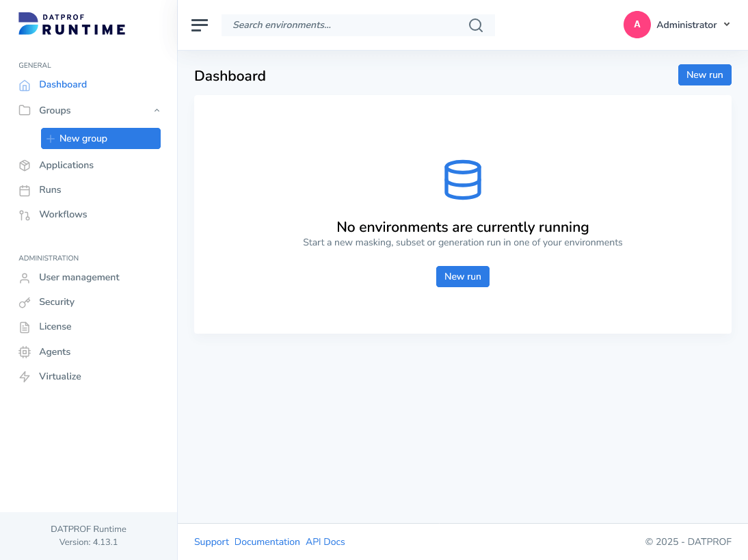The image size is (748, 560).
Task: Switch to the Groups menu item
Action: pos(55,110)
